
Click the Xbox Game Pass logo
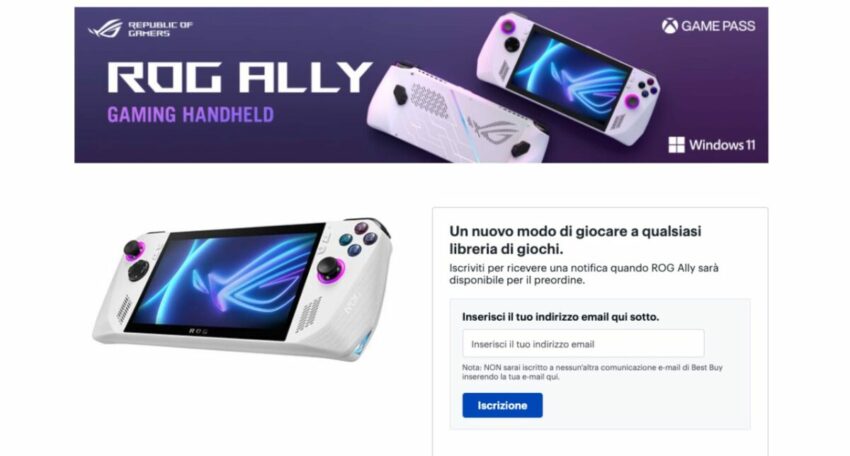tap(708, 25)
